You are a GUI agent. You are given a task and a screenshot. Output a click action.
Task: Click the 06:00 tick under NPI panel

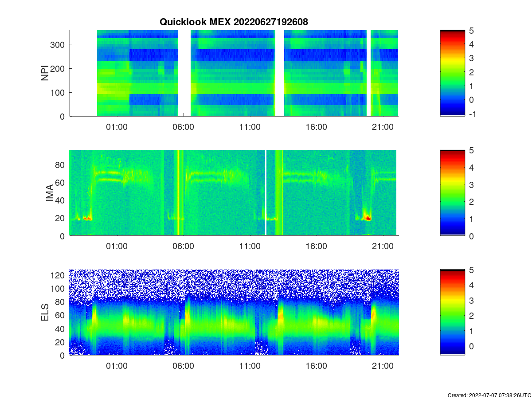pos(183,126)
